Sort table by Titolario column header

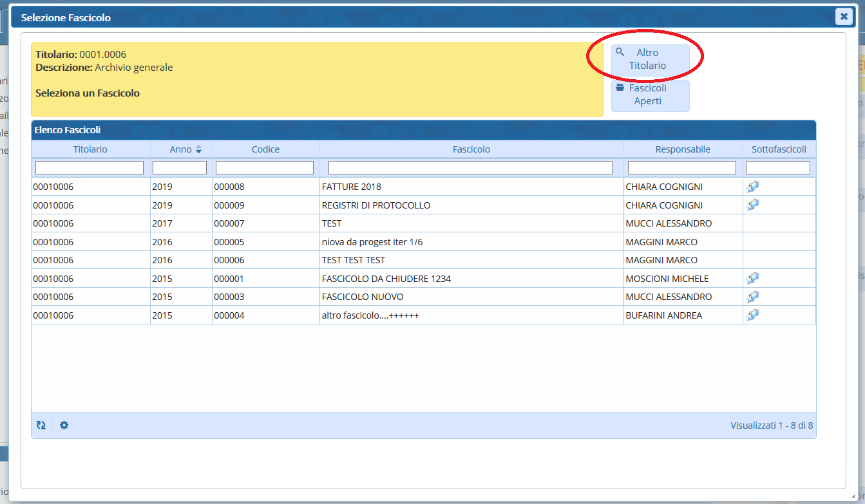coord(90,149)
